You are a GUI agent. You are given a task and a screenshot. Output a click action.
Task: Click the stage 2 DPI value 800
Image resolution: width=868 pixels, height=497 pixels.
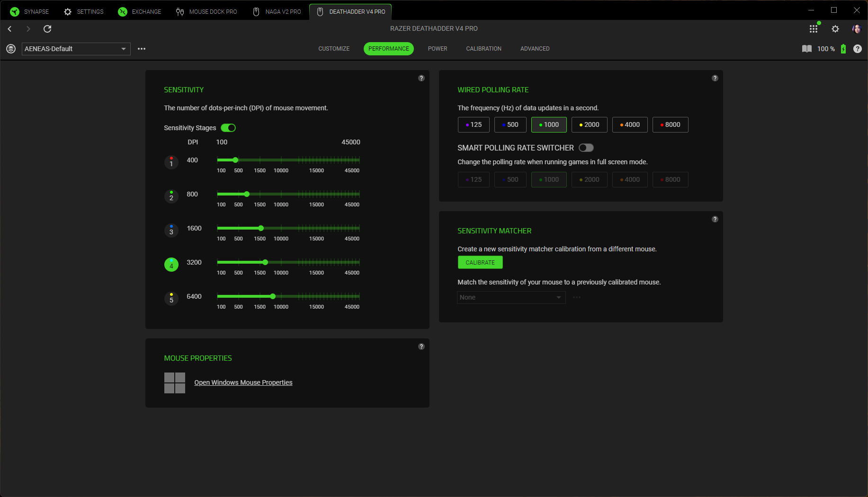(192, 194)
